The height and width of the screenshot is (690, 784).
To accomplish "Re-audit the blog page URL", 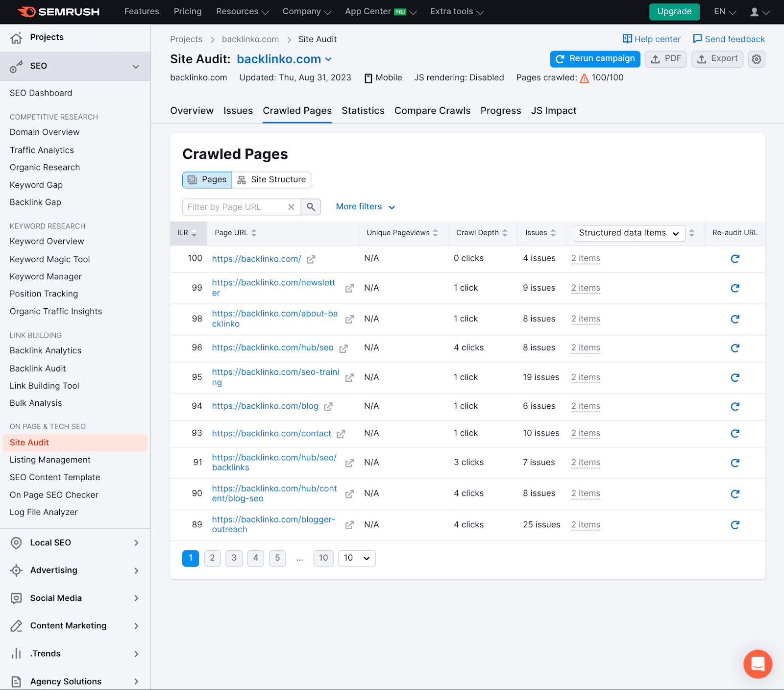I will point(735,406).
